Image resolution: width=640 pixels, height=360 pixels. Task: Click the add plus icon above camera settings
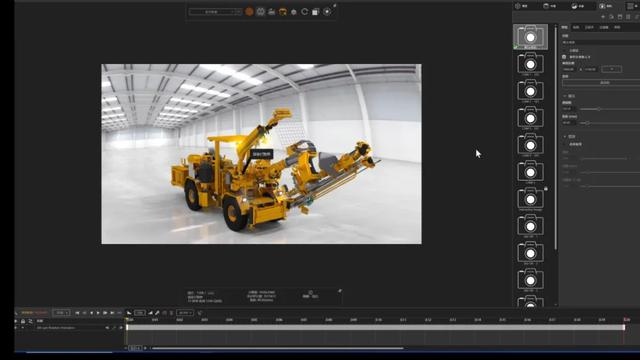pos(603,17)
